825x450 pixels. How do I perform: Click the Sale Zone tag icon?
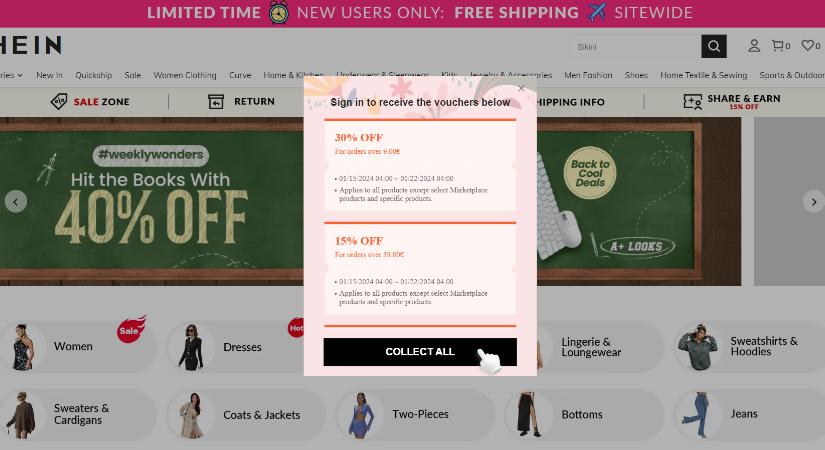click(58, 101)
